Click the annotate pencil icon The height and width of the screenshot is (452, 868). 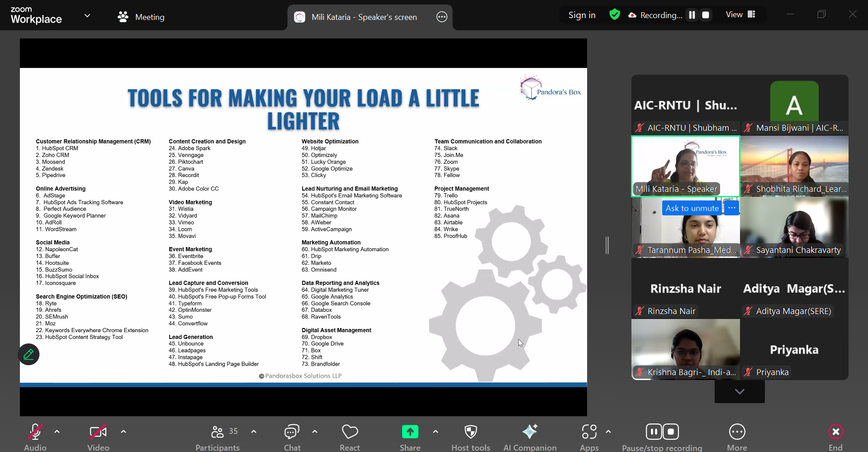28,354
